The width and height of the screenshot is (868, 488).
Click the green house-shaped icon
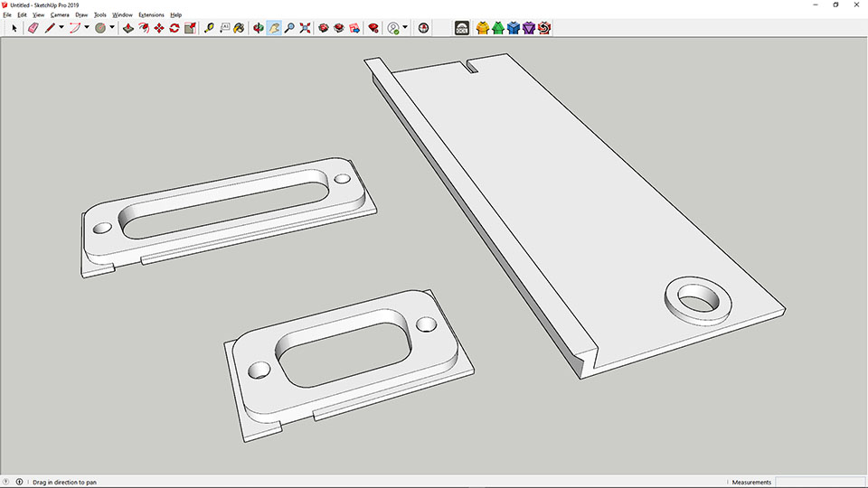point(498,28)
